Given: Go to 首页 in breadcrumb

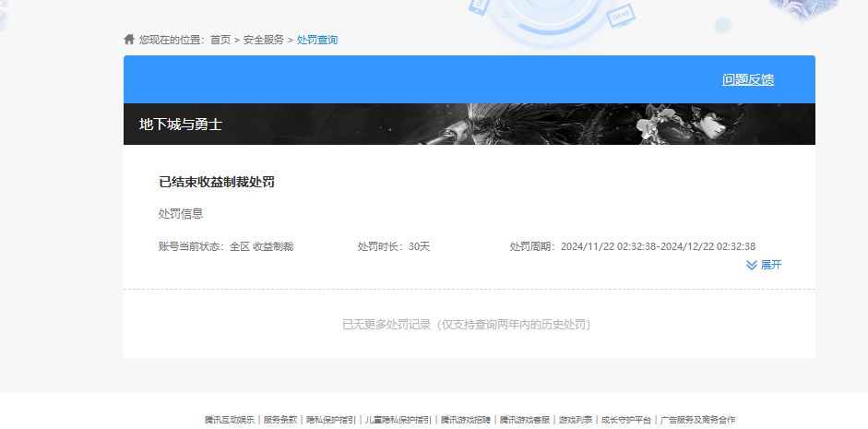Looking at the screenshot, I should 220,40.
